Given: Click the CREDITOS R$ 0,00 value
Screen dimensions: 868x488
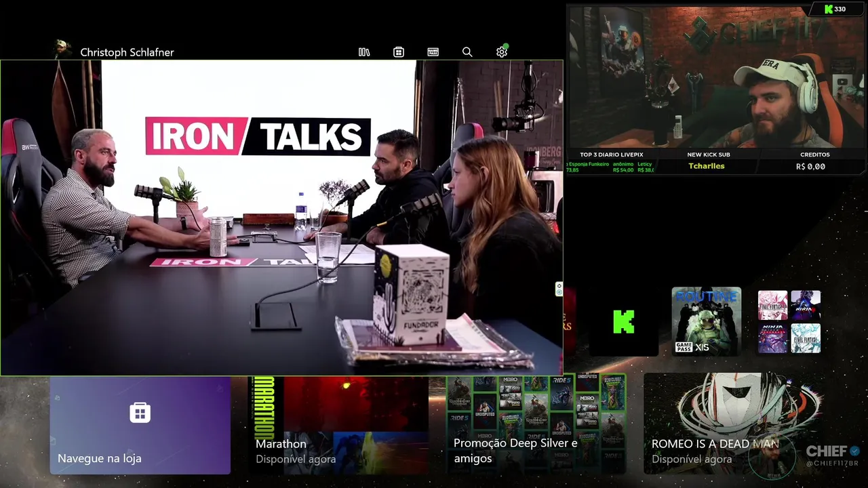Looking at the screenshot, I should tap(812, 166).
